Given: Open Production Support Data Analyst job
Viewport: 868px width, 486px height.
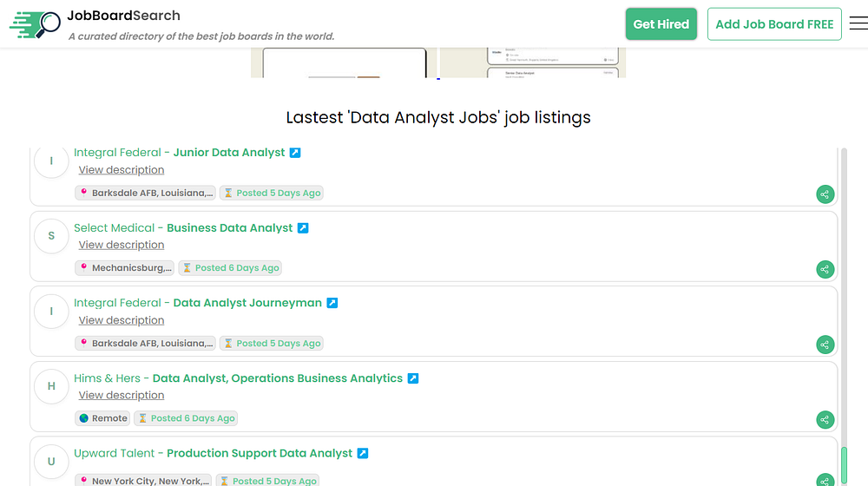Looking at the screenshot, I should coord(260,453).
